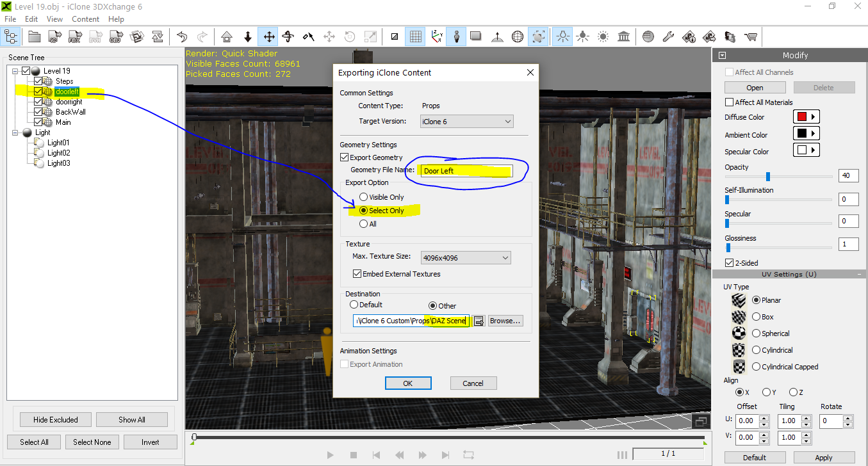Toggle the Scene Tree panel icon

click(x=11, y=36)
